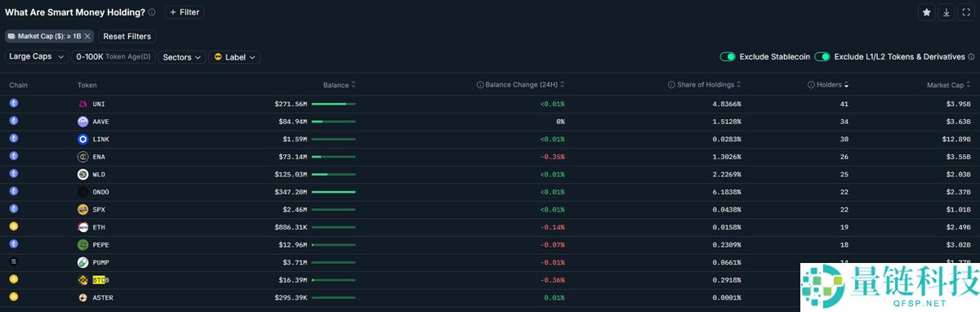Open the Sectors dropdown
Screen dimensions: 980x312
(182, 57)
